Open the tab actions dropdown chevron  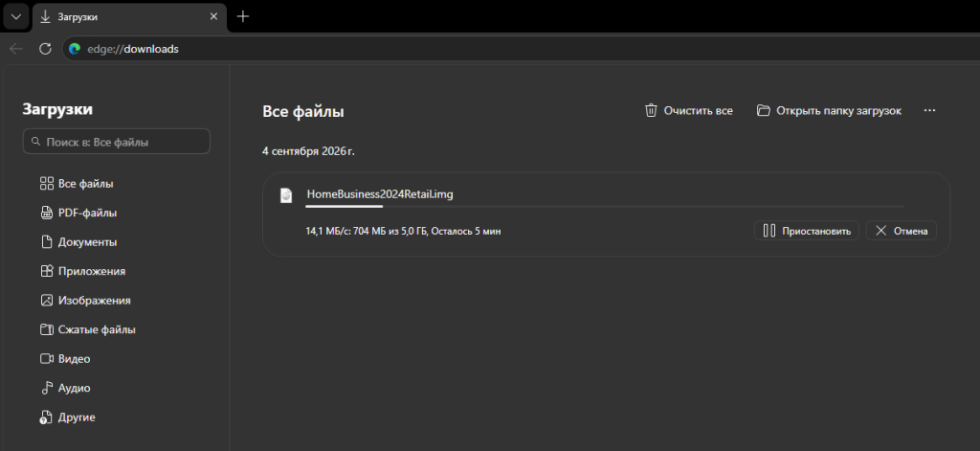[x=16, y=17]
